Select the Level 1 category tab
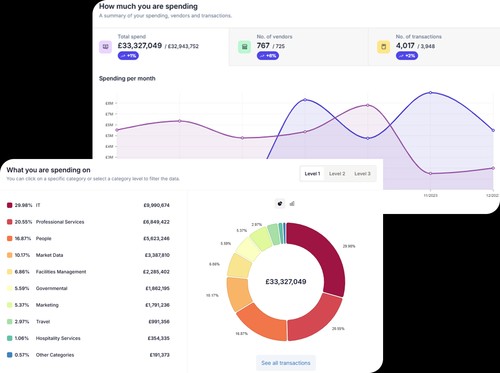 point(312,174)
